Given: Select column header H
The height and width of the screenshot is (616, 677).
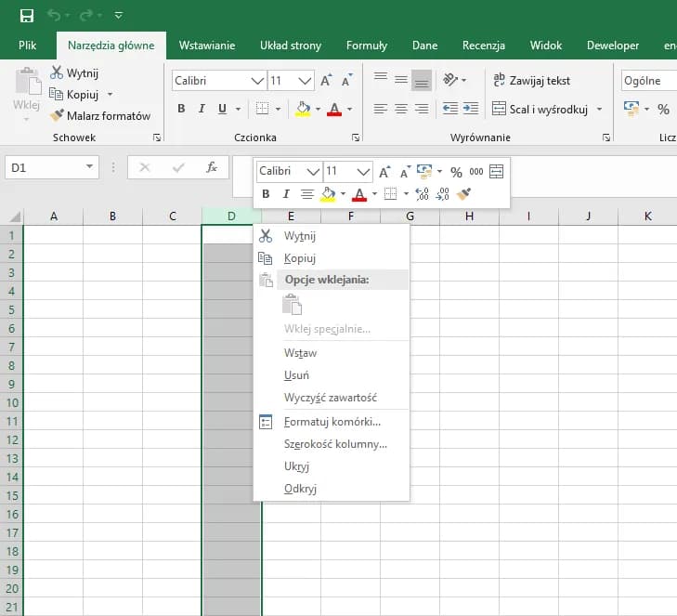Looking at the screenshot, I should click(469, 216).
